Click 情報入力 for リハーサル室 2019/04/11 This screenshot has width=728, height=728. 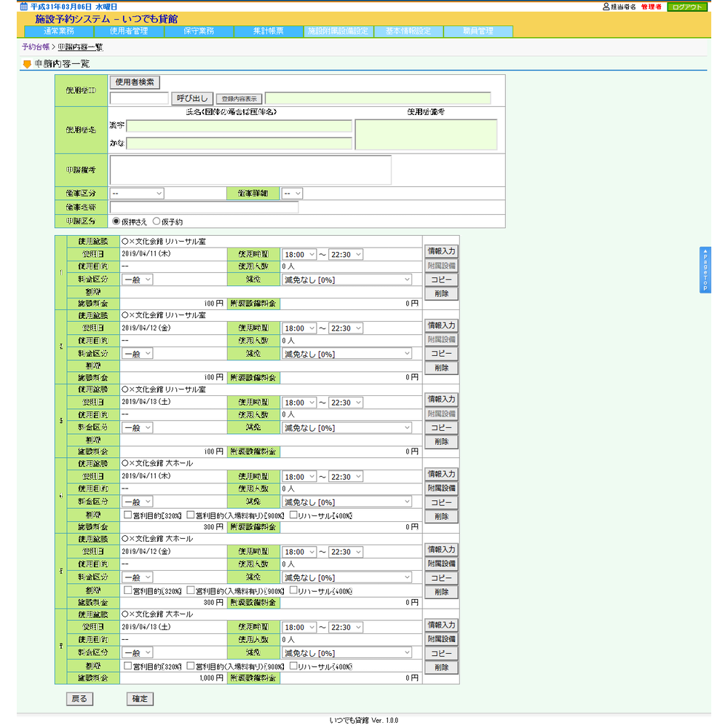click(441, 251)
